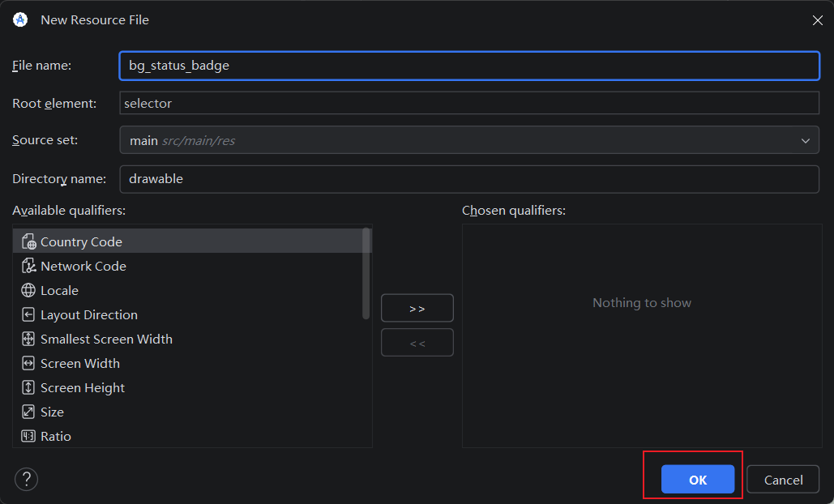
Task: Focus the Directory name input field
Action: (x=469, y=179)
